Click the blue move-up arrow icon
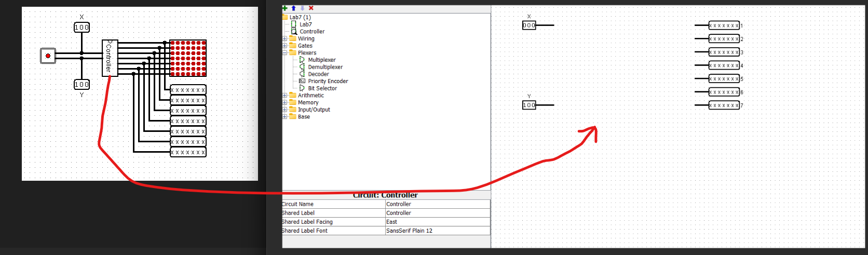 click(293, 8)
